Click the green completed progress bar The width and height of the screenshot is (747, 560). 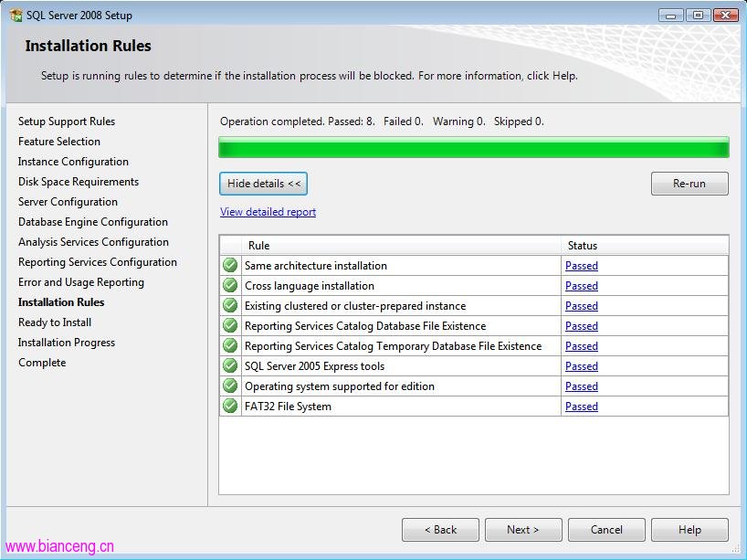click(474, 147)
